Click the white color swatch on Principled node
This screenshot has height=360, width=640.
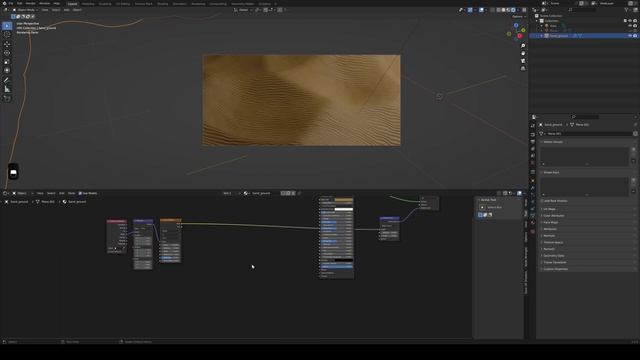pyautogui.click(x=344, y=209)
